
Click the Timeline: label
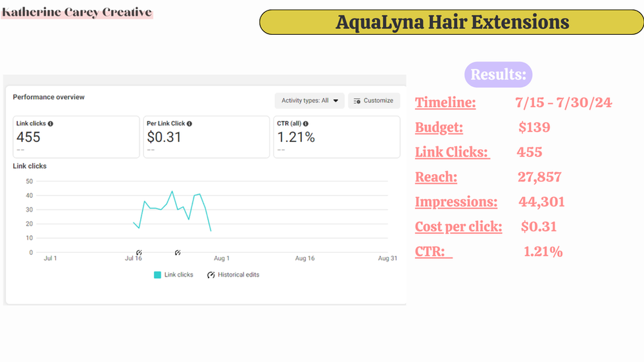tap(445, 102)
